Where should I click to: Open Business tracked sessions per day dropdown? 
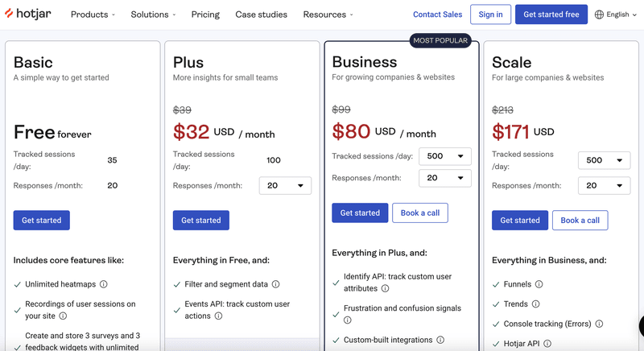point(445,156)
